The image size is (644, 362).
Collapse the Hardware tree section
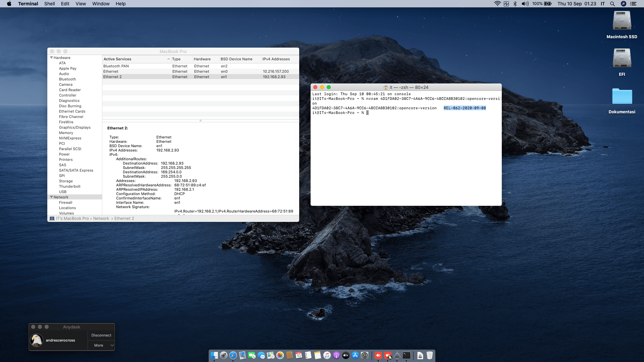[51, 58]
